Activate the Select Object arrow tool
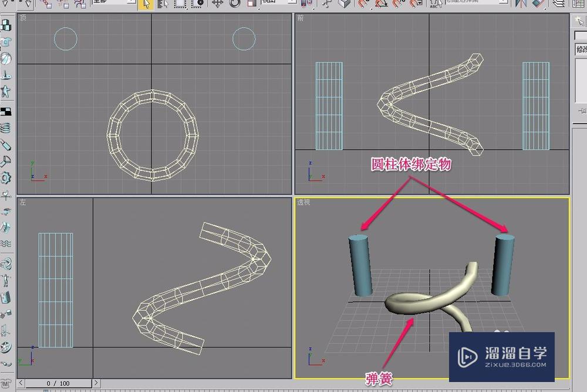The height and width of the screenshot is (392, 587). (146, 4)
